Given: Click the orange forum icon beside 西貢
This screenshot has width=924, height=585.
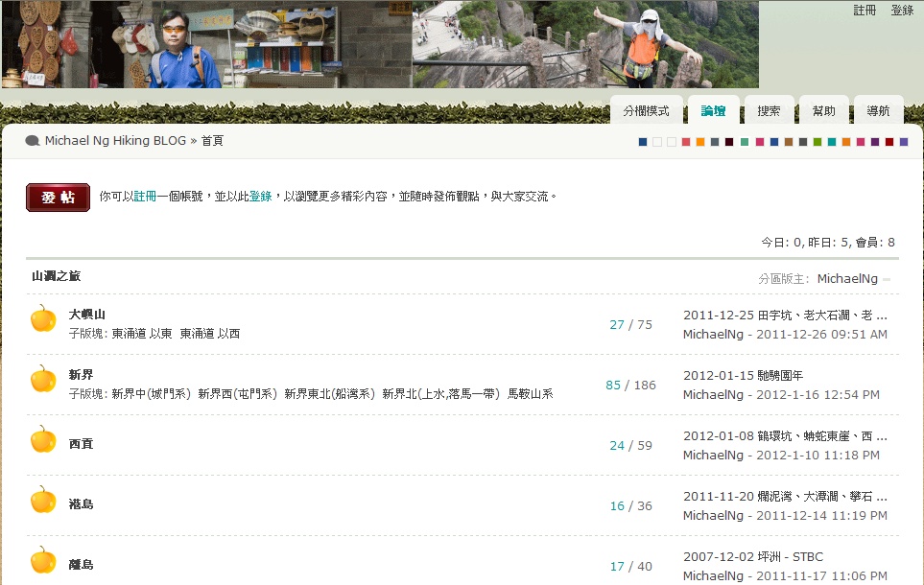Looking at the screenshot, I should click(43, 439).
